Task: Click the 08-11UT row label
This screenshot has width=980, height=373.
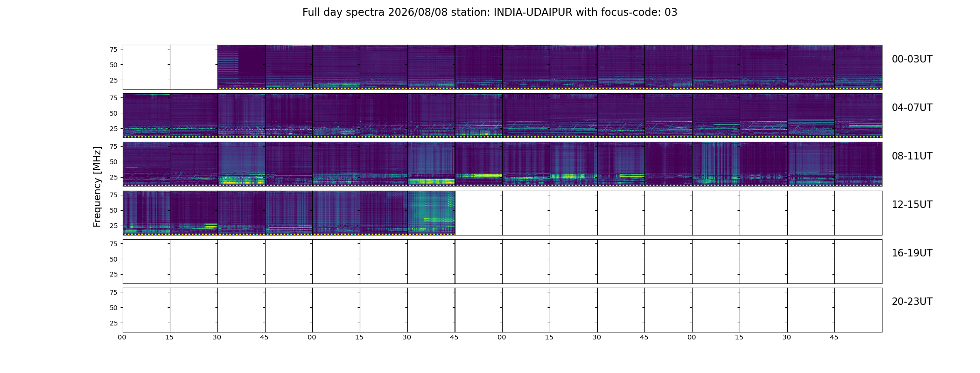Action: 912,156
